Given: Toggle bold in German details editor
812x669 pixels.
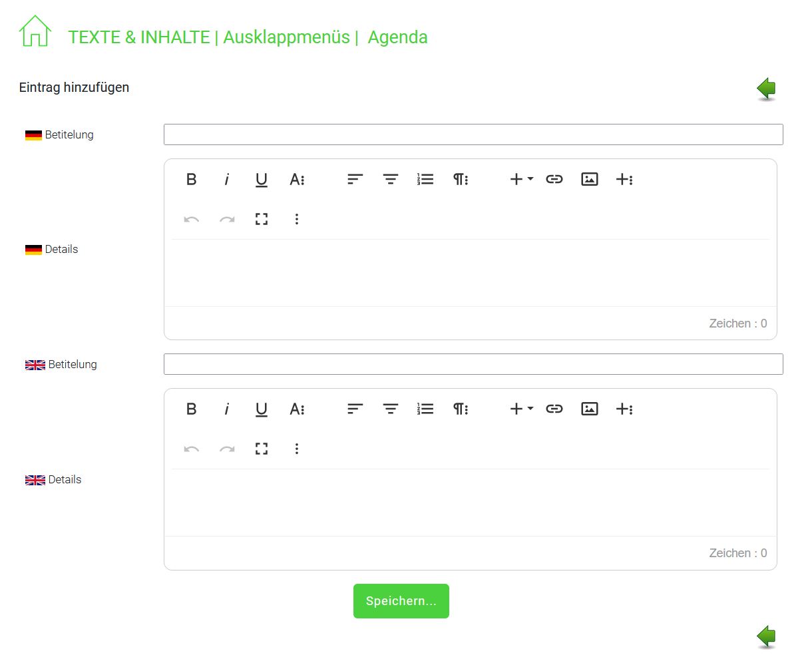Looking at the screenshot, I should [x=191, y=179].
